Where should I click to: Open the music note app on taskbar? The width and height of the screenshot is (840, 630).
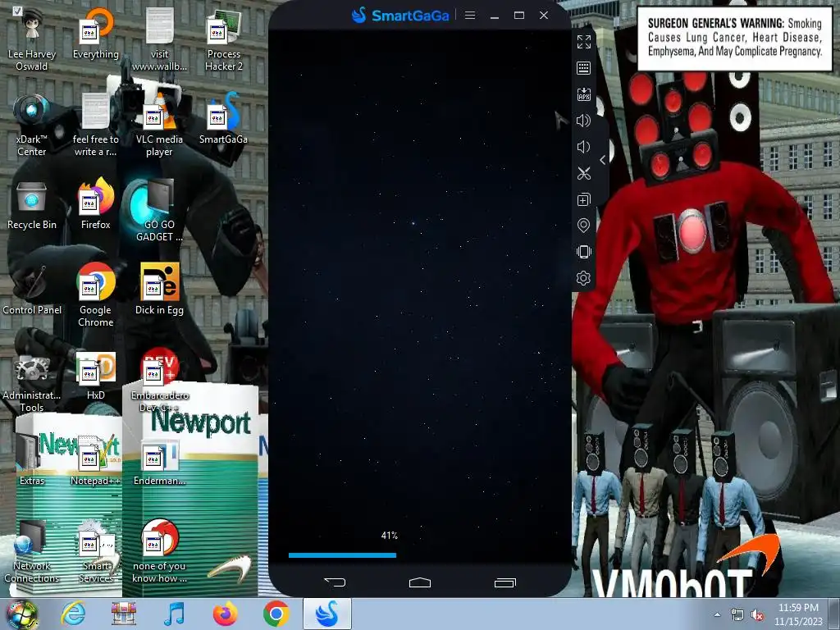(174, 614)
